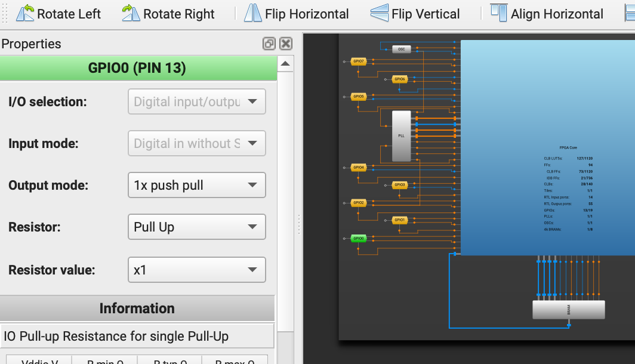Image resolution: width=635 pixels, height=364 pixels.
Task: Click the GPIO0 (PIN 13) green header
Action: [x=137, y=68]
